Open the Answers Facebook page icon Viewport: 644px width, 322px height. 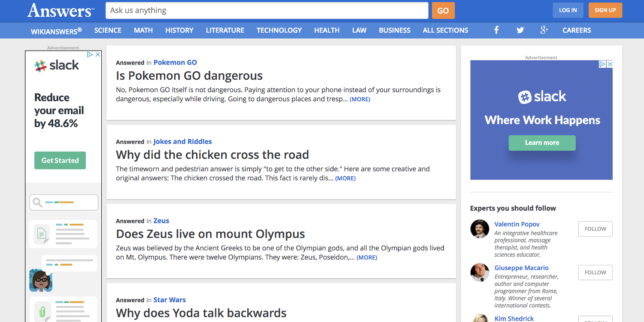pyautogui.click(x=496, y=30)
